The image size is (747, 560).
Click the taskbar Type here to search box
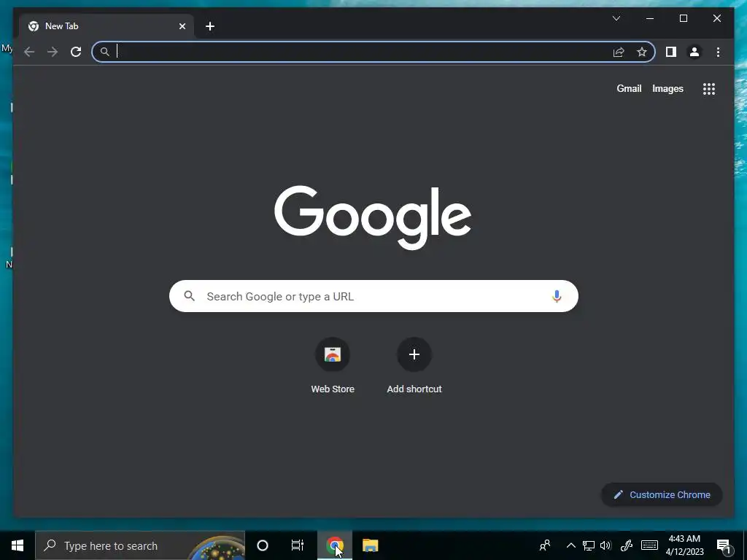[140, 545]
